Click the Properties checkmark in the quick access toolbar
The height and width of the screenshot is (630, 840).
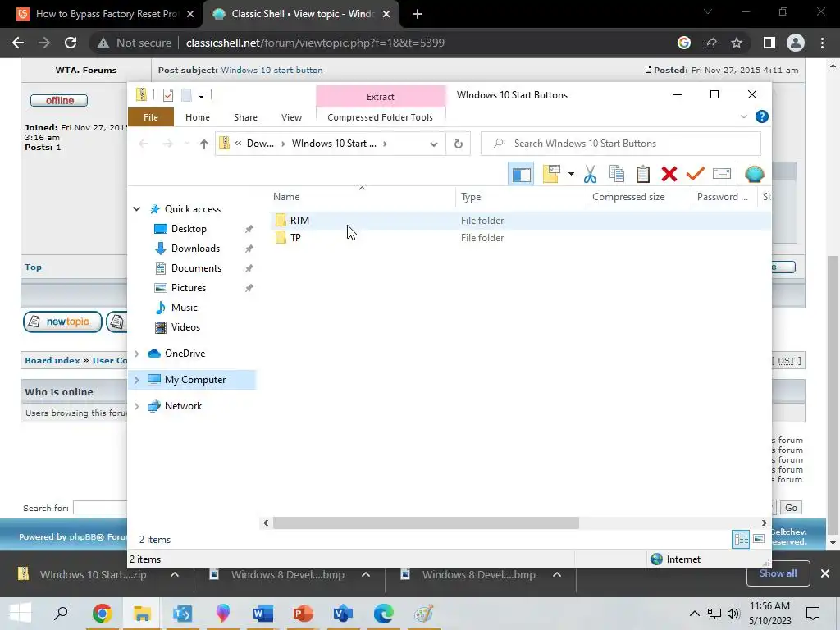click(x=168, y=95)
